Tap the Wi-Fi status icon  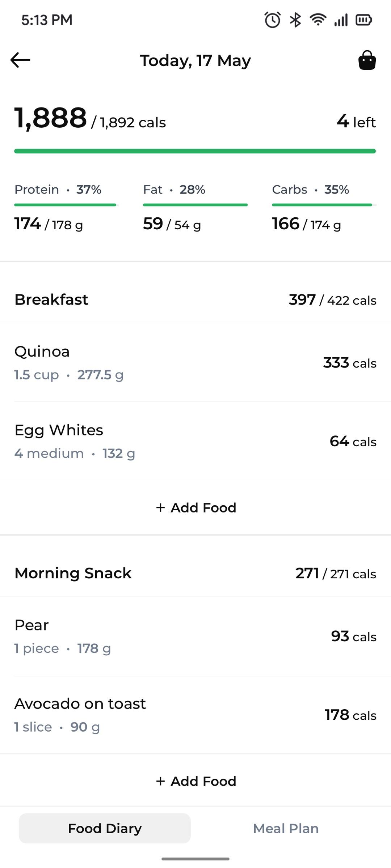318,20
